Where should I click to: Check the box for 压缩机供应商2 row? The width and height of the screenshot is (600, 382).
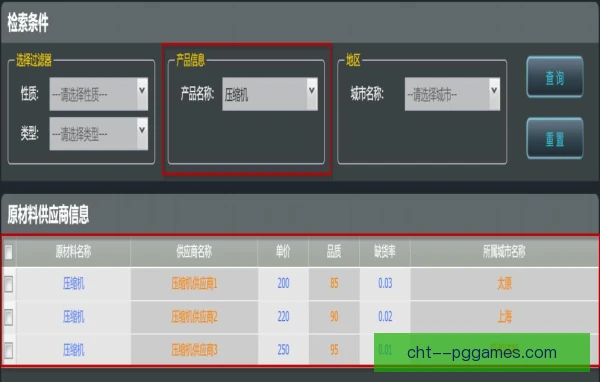8,317
